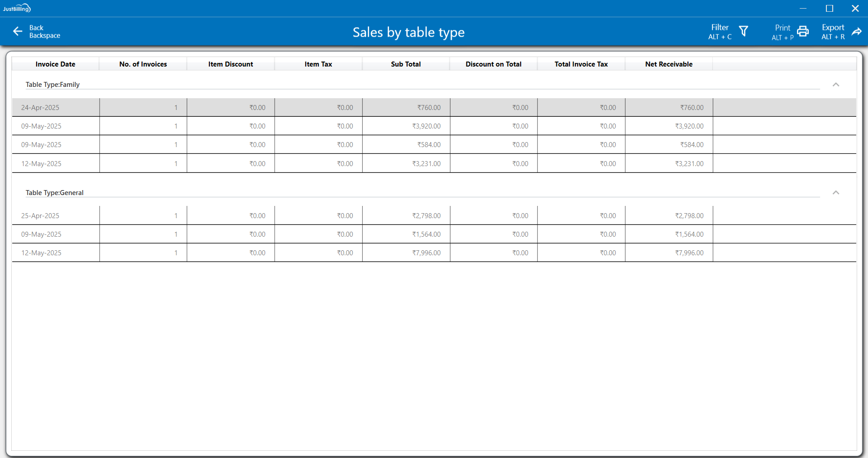
Task: Click the Net Receivable column header
Action: (669, 64)
